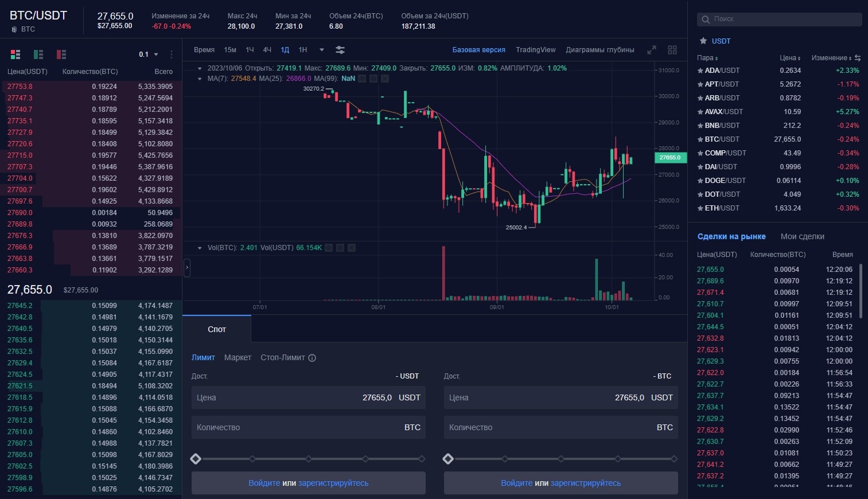This screenshot has width=868, height=499.
Task: Expand chart to fullscreen
Action: [652, 50]
